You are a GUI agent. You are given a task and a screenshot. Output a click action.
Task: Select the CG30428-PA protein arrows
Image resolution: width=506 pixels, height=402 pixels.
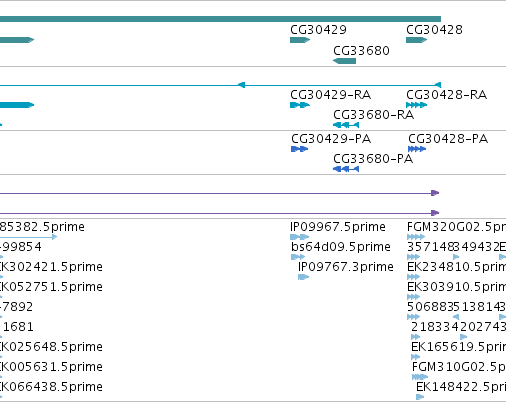point(417,149)
